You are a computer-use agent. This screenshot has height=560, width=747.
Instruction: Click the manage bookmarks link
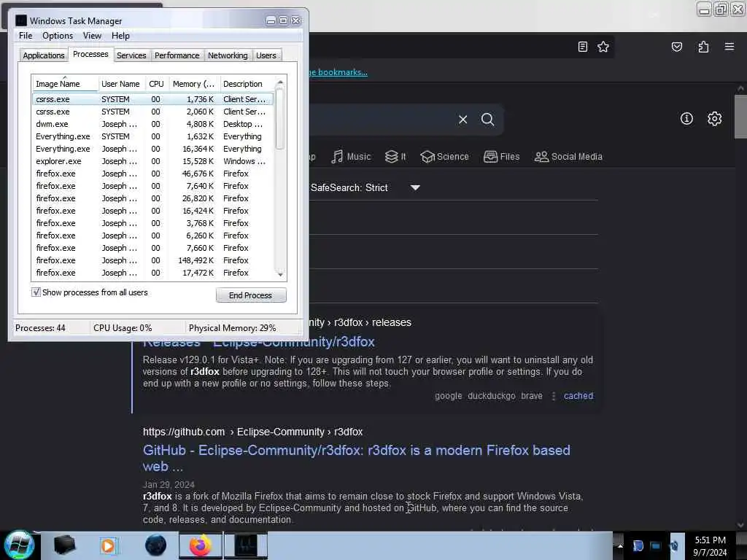coord(338,72)
